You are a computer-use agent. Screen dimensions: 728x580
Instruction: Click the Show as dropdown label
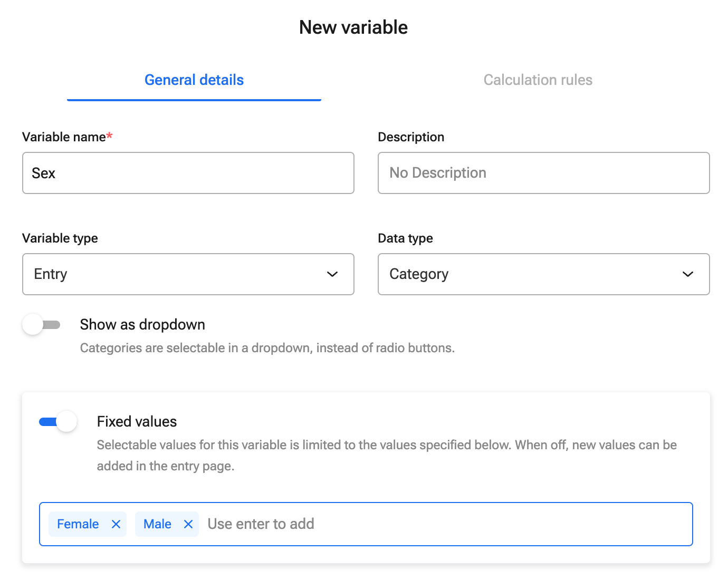pos(142,324)
